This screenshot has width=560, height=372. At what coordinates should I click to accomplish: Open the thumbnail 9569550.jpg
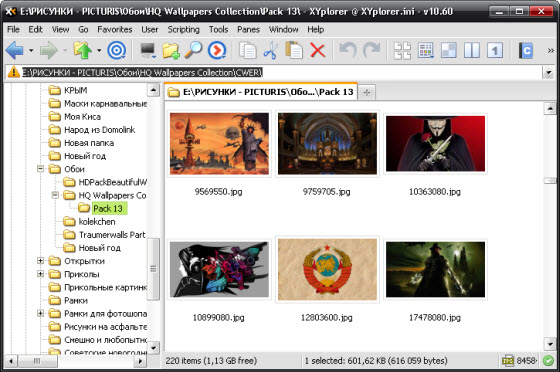[x=219, y=144]
